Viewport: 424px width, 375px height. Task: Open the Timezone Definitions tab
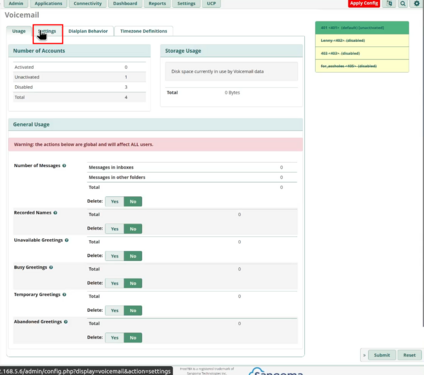point(144,31)
